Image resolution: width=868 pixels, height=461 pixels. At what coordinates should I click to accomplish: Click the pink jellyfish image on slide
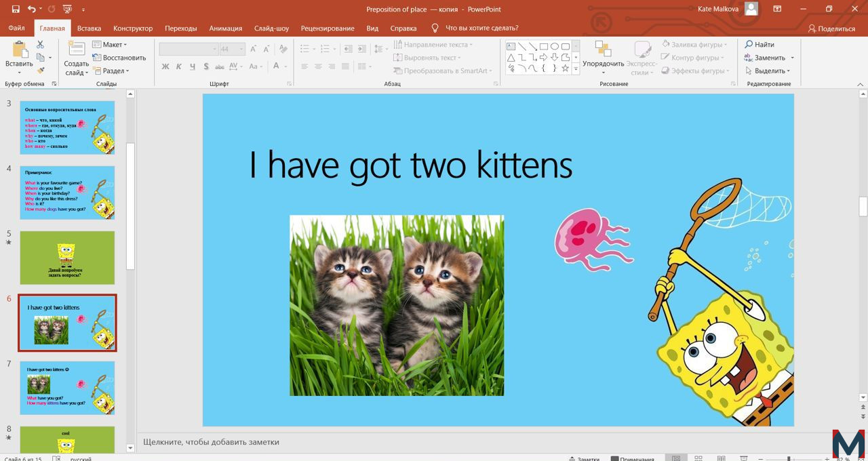593,239
